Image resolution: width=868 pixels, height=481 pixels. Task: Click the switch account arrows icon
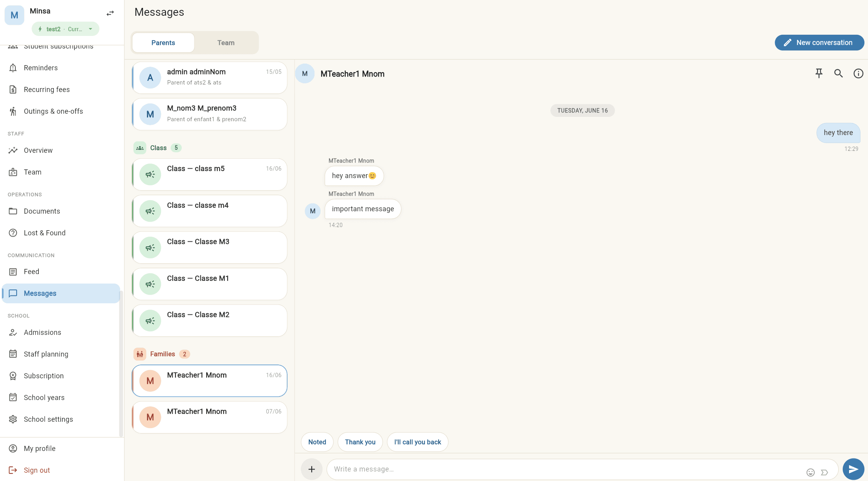click(110, 13)
